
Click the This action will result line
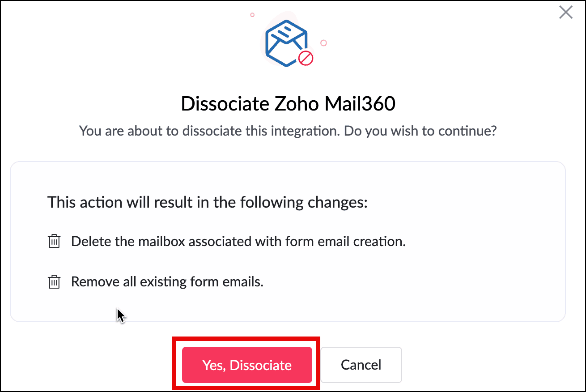click(207, 202)
